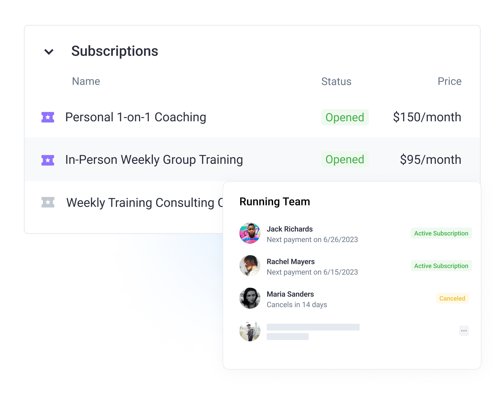The width and height of the screenshot is (504, 420).
Task: Click Rachel Mayers' profile avatar
Action: [250, 266]
